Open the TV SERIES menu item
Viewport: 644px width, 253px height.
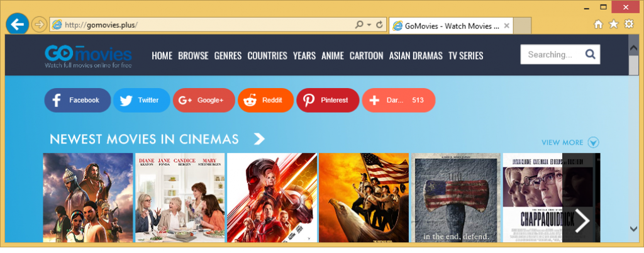point(466,55)
